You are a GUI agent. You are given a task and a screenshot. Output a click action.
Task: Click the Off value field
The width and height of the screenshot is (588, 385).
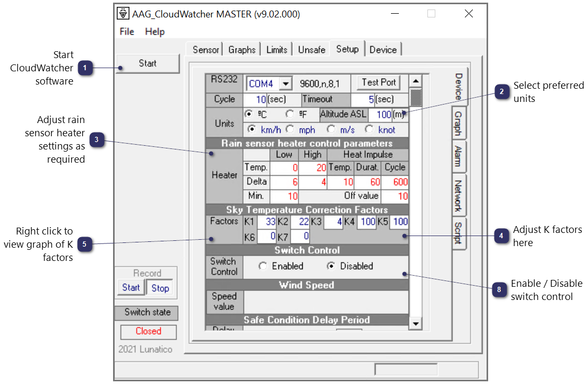395,196
